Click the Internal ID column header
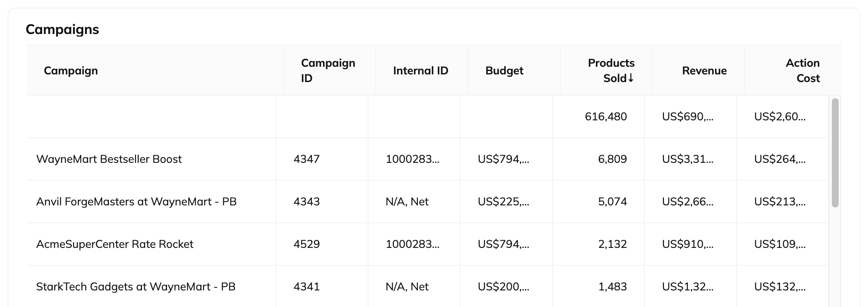The height and width of the screenshot is (307, 868). tap(420, 71)
